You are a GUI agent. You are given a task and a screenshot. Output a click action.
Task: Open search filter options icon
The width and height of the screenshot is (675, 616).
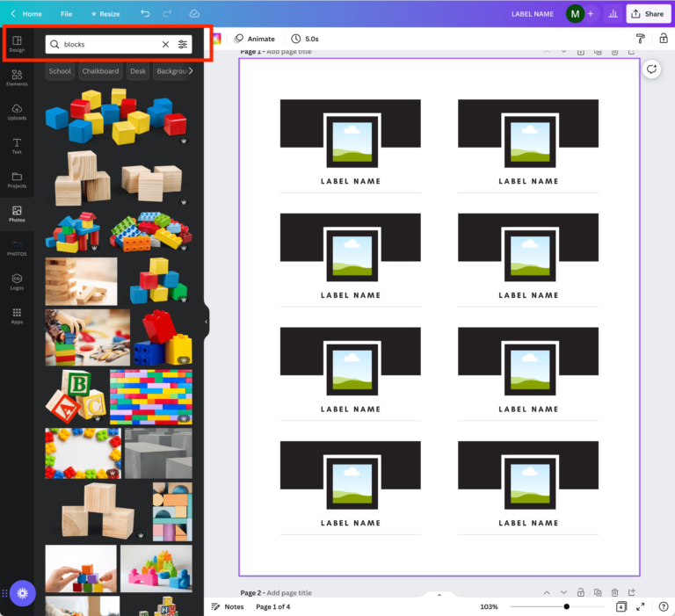tap(183, 44)
